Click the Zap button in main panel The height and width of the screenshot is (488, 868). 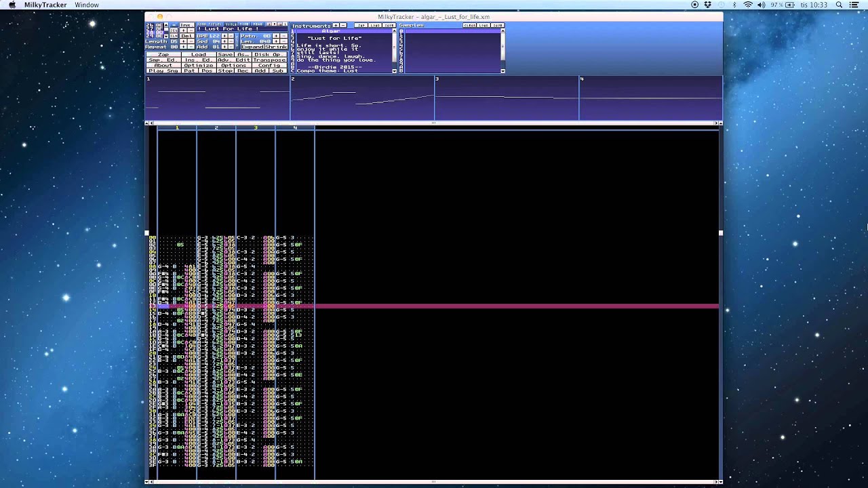point(163,54)
